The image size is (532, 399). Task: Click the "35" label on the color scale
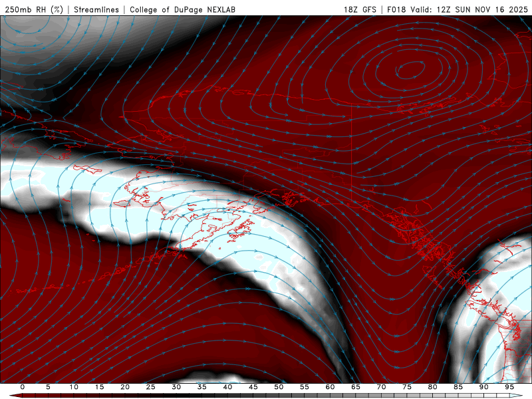[202, 387]
